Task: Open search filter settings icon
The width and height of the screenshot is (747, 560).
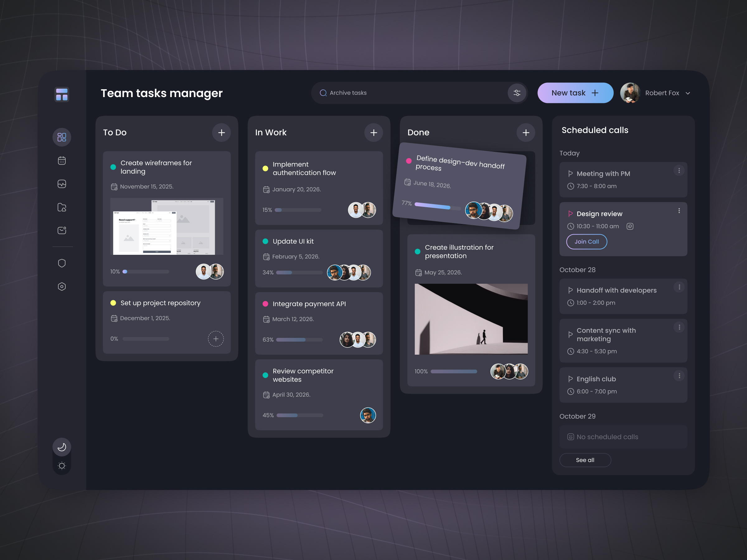Action: point(517,93)
